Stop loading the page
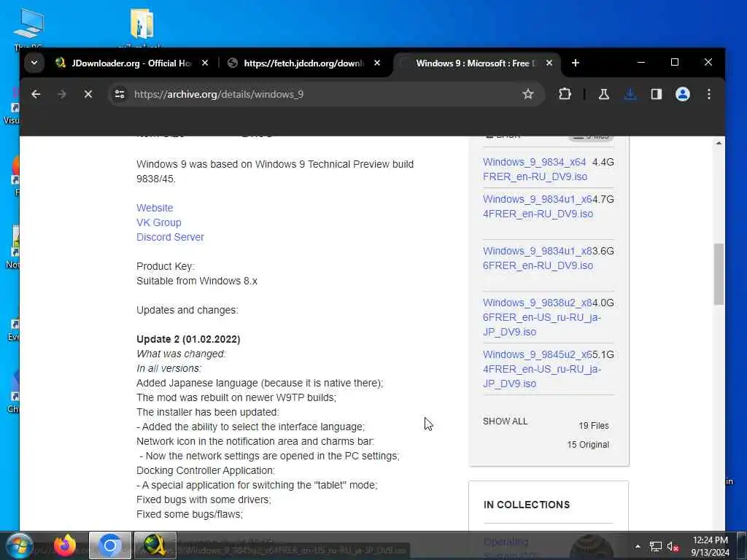747x560 pixels. (x=88, y=94)
